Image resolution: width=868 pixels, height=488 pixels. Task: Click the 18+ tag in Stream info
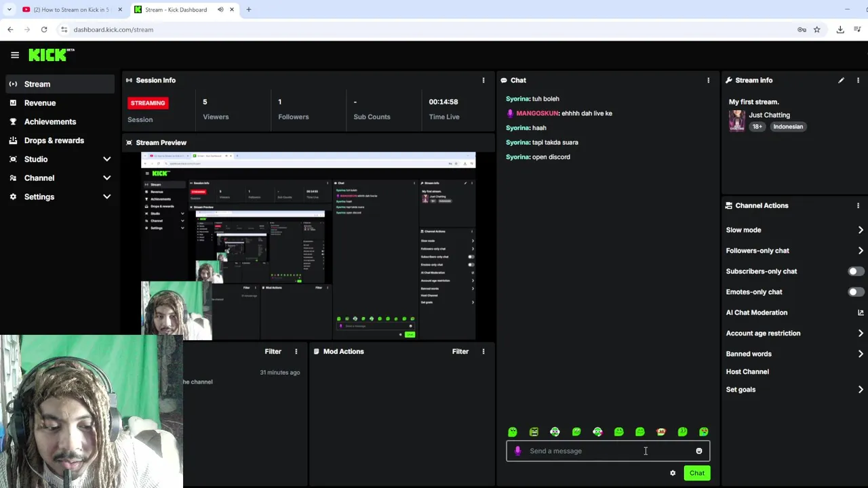pyautogui.click(x=757, y=127)
